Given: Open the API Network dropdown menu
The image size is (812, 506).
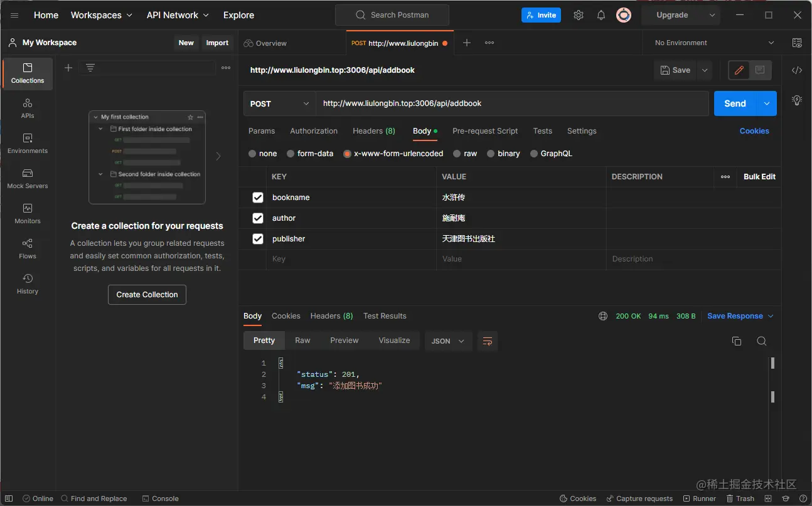Looking at the screenshot, I should (x=178, y=15).
